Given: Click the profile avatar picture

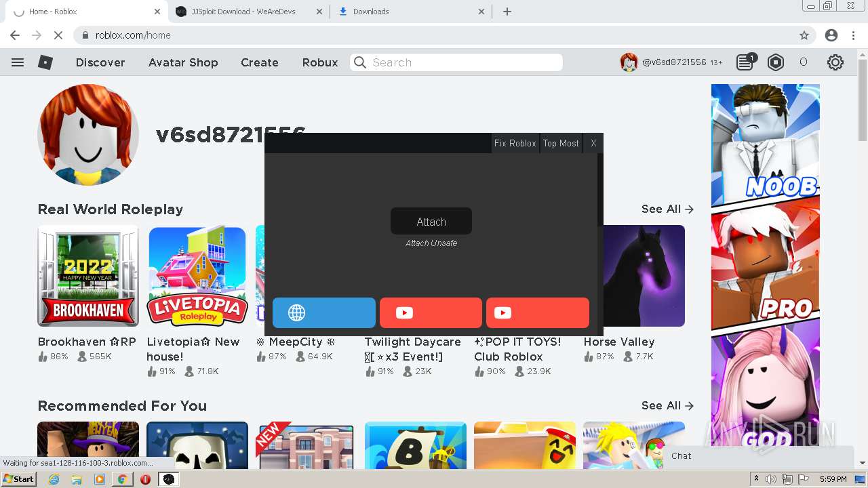Looking at the screenshot, I should 88,134.
